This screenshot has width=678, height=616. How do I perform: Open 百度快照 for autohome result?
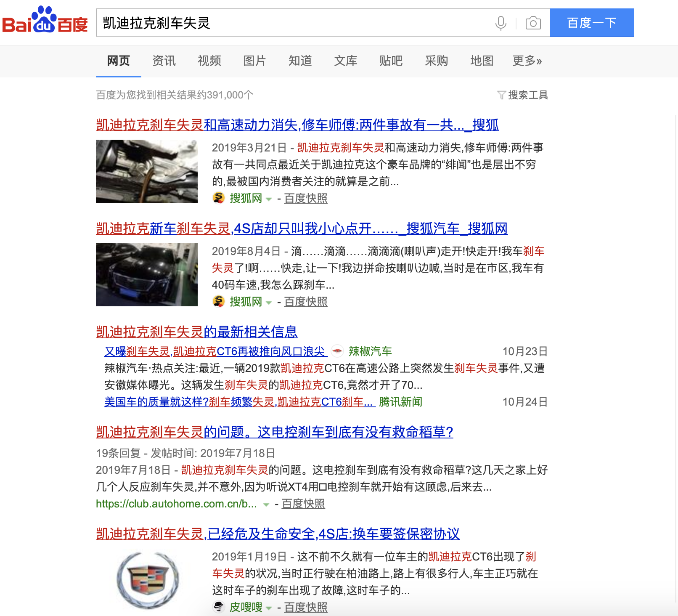[x=303, y=504]
